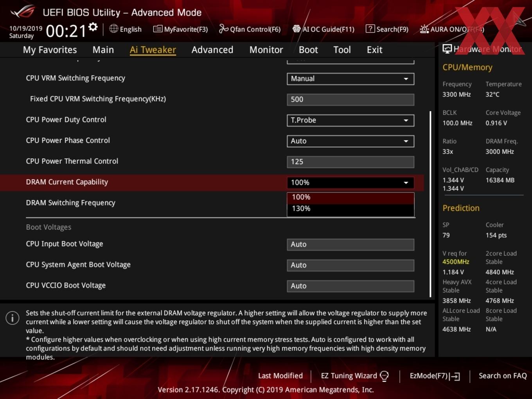Open Qfan Control(F6) fan icon
Image resolution: width=532 pixels, height=399 pixels.
click(x=223, y=29)
